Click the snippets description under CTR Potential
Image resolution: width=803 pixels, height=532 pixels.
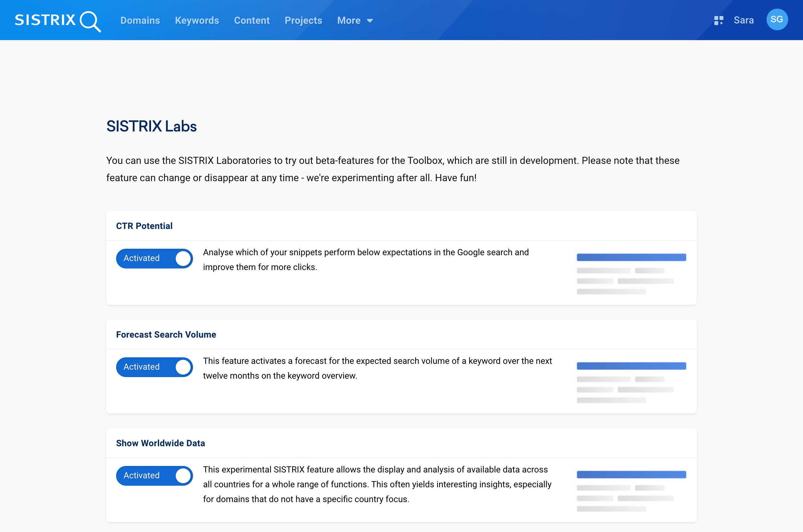click(x=366, y=260)
